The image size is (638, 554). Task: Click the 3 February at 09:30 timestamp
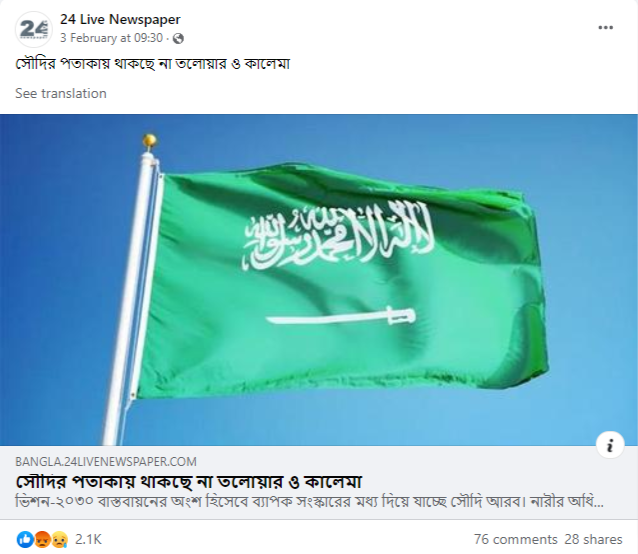tap(111, 38)
